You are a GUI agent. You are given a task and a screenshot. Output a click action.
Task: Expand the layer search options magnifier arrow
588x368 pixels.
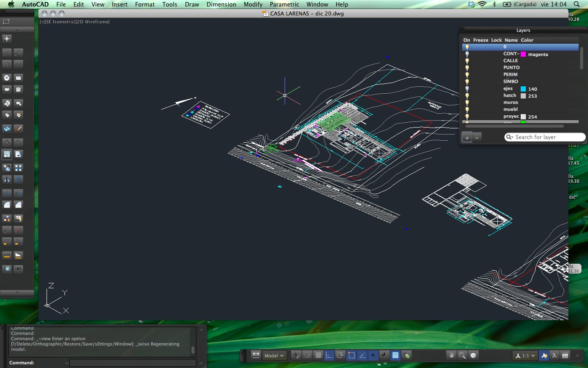(x=510, y=137)
